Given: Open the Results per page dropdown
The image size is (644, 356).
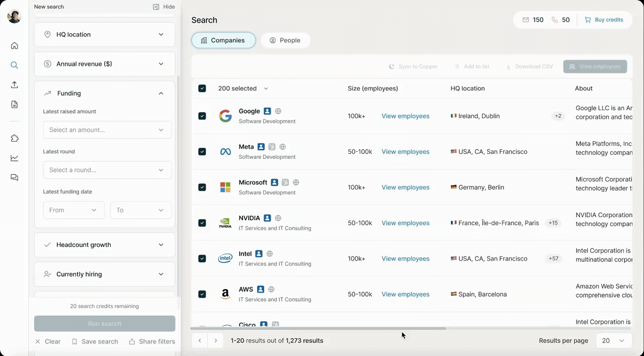Looking at the screenshot, I should tap(613, 340).
